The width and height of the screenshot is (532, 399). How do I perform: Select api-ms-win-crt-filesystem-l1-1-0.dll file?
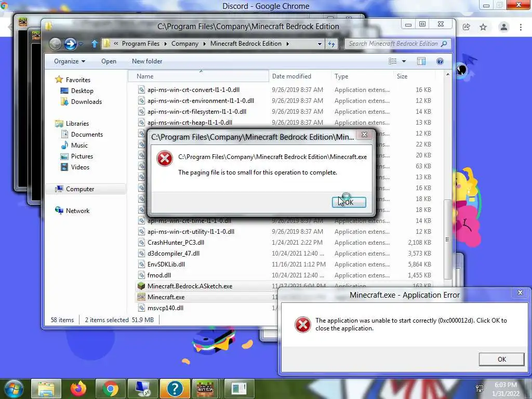pos(197,111)
